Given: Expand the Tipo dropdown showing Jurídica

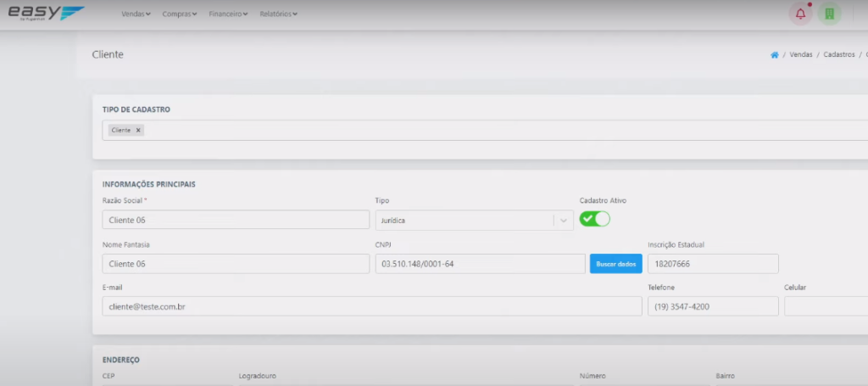Looking at the screenshot, I should coord(563,220).
